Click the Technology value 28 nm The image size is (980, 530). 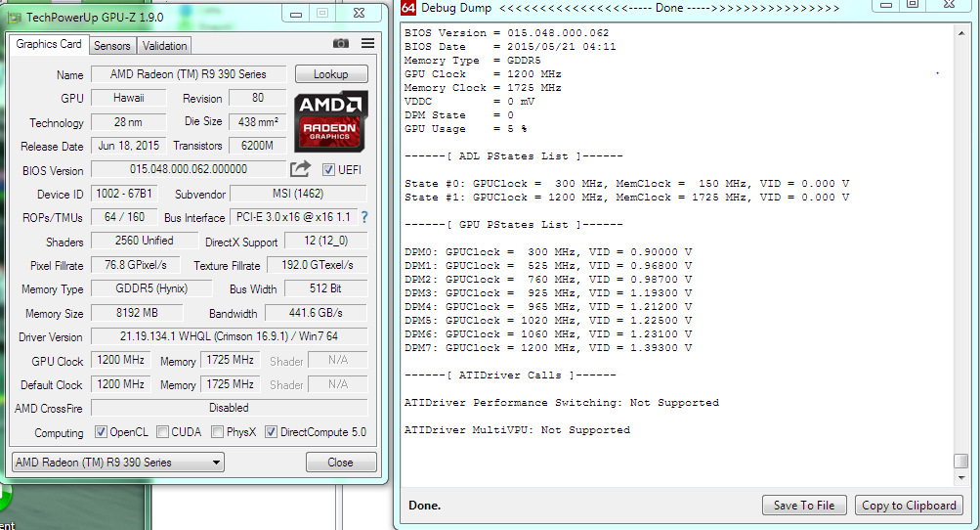pyautogui.click(x=129, y=121)
